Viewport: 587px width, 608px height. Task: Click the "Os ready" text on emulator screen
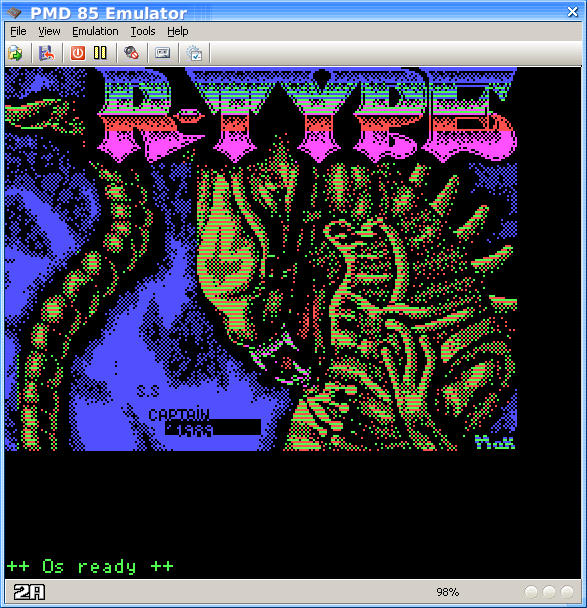pyautogui.click(x=89, y=567)
